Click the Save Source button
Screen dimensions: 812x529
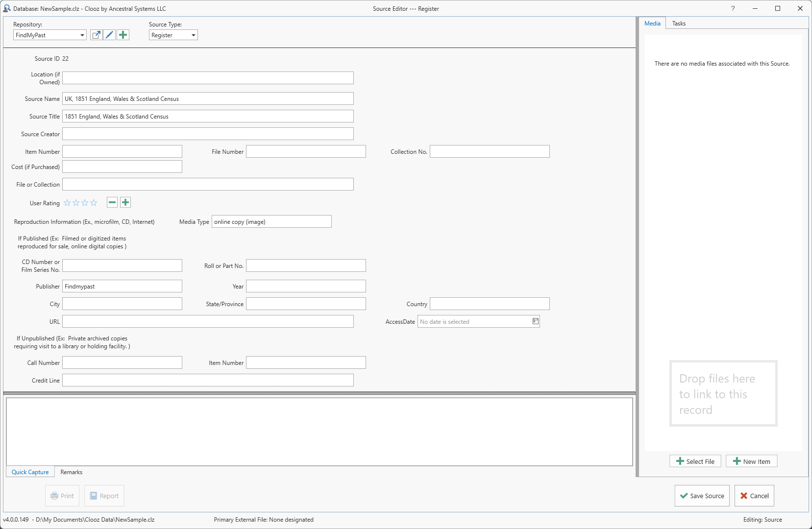[x=702, y=496]
